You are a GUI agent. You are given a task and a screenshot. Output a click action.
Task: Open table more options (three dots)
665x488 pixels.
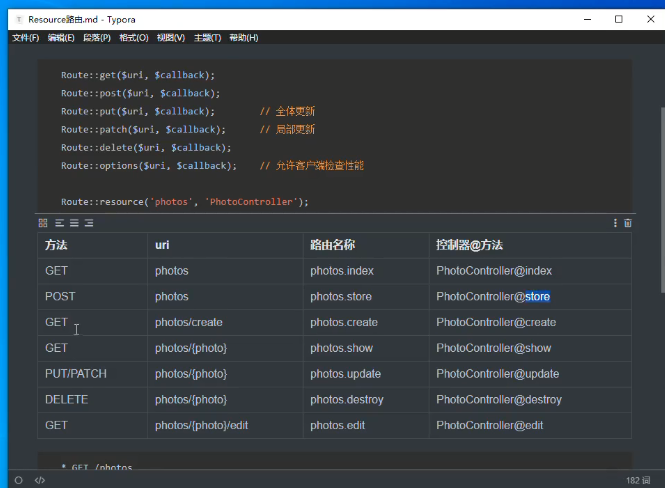pyautogui.click(x=615, y=223)
